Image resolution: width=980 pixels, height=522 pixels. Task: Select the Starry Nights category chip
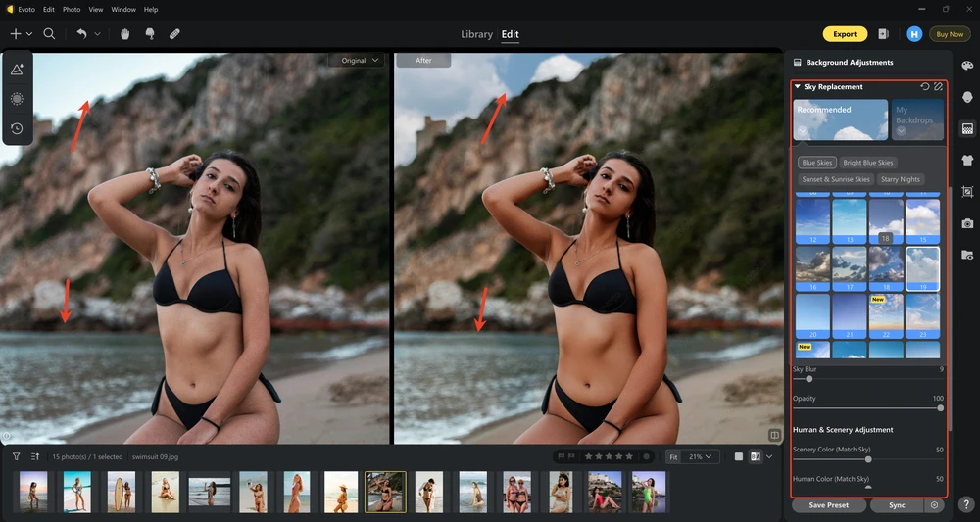(900, 179)
